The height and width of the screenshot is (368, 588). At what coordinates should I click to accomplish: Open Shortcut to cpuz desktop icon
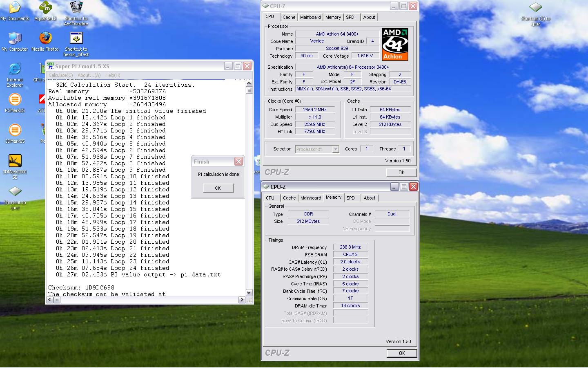[x=15, y=197]
